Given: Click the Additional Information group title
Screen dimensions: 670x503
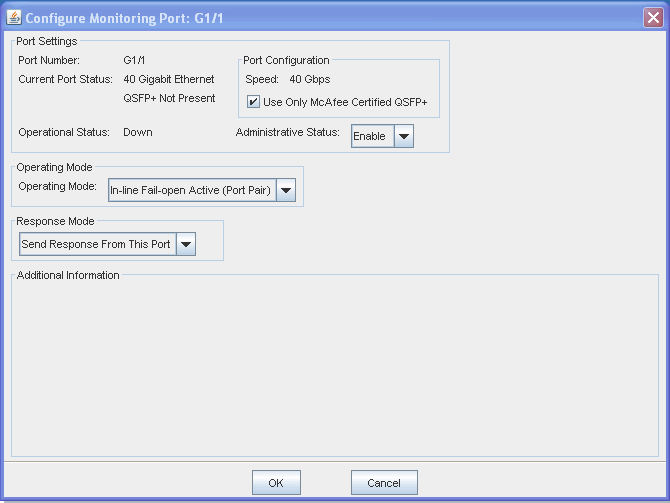Looking at the screenshot, I should [x=68, y=275].
